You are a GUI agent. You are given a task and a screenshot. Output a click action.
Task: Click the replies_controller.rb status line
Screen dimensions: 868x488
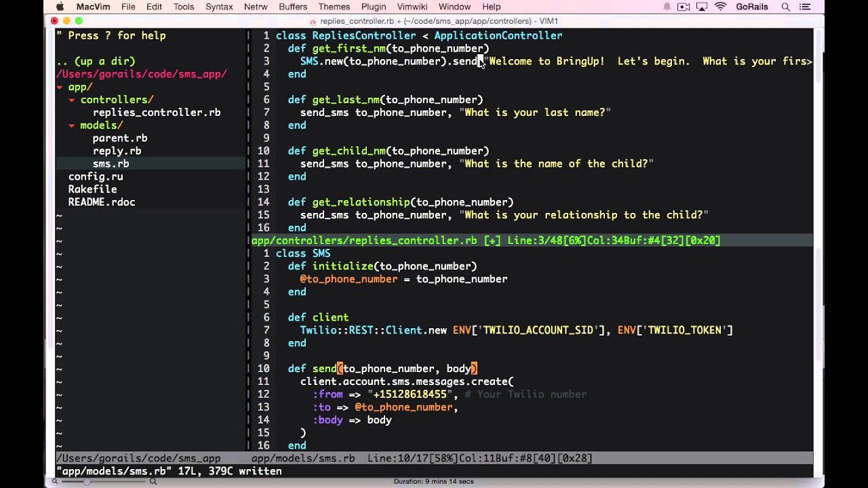[x=532, y=241]
